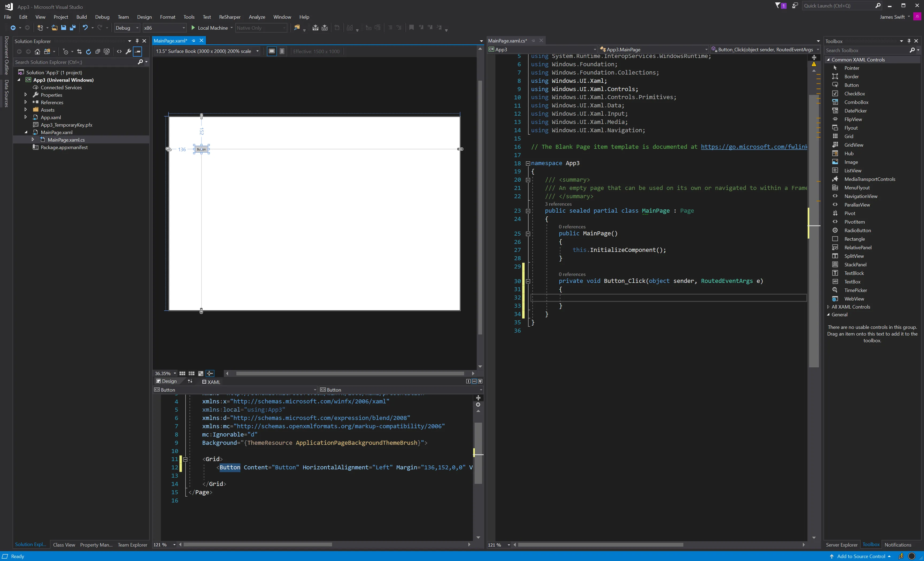Click the Undo arrow icon
Screen dimensions: 924x561
pos(86,28)
